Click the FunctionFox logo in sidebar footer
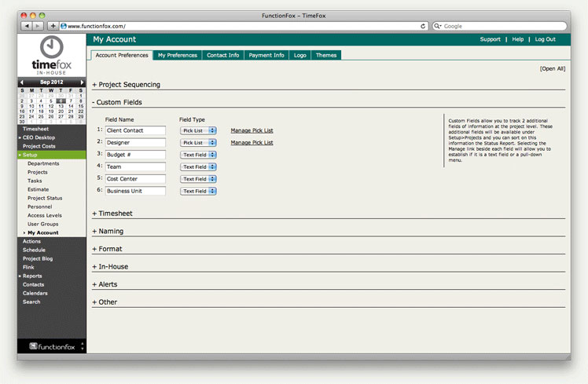Screen dimensions: 588x384 pyautogui.click(x=50, y=346)
